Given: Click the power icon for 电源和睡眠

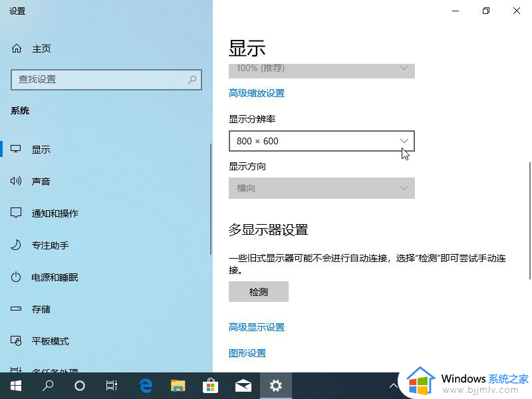Looking at the screenshot, I should pos(16,277).
